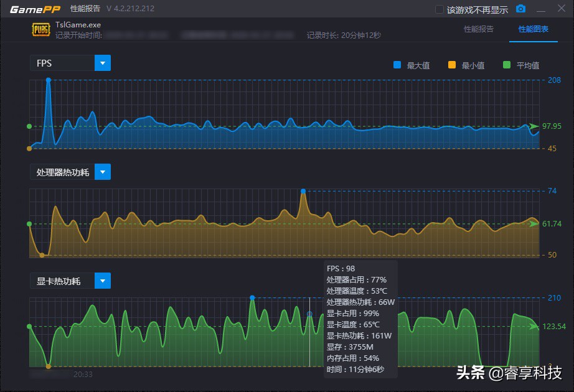Open the FPS metric dropdown
Screen dimensions: 574x392
tap(103, 63)
